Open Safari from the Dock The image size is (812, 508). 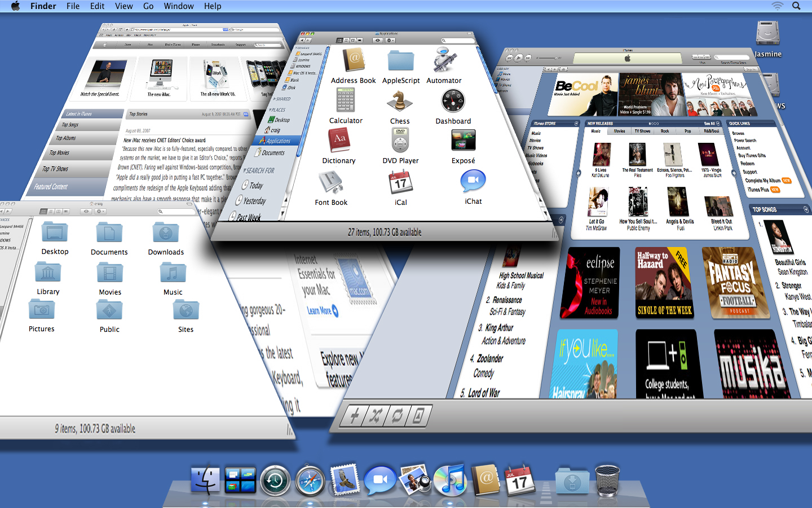point(310,481)
